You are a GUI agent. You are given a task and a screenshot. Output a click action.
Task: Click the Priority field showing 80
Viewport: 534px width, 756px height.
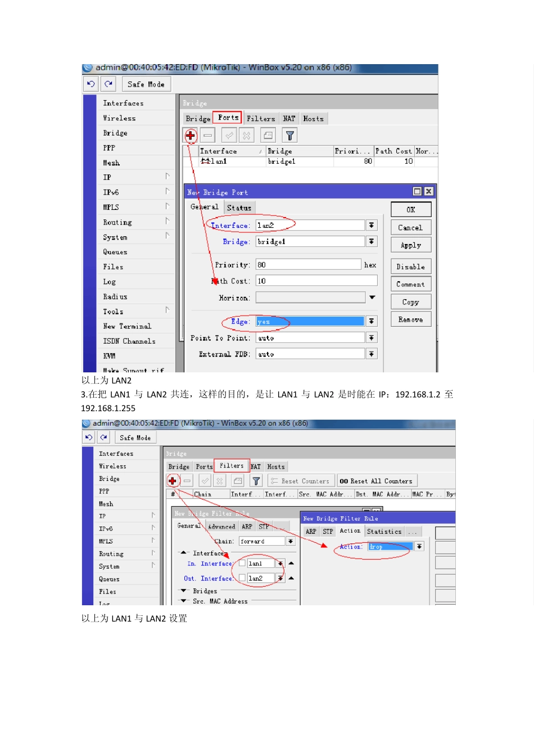click(308, 264)
